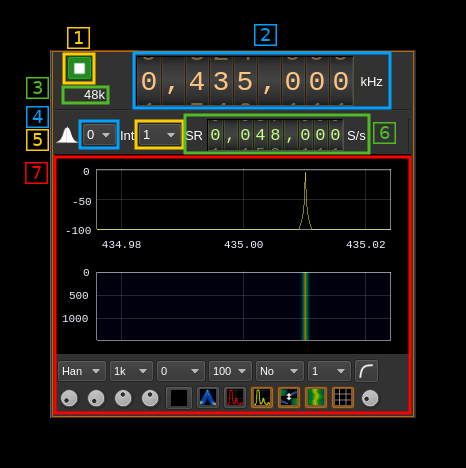
Task: Click the white spectrum bell icon
Action: pyautogui.click(x=67, y=135)
